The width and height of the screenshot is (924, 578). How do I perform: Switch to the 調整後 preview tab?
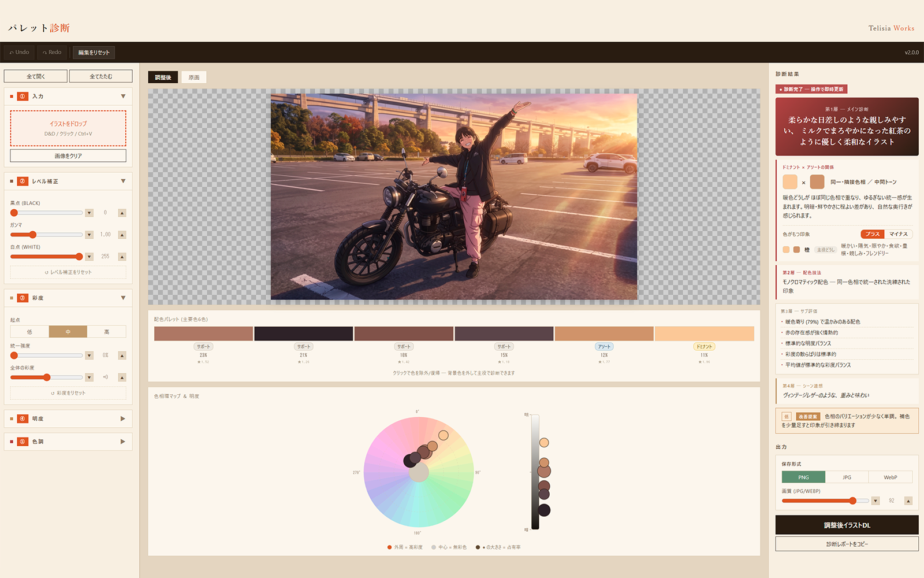tap(163, 77)
